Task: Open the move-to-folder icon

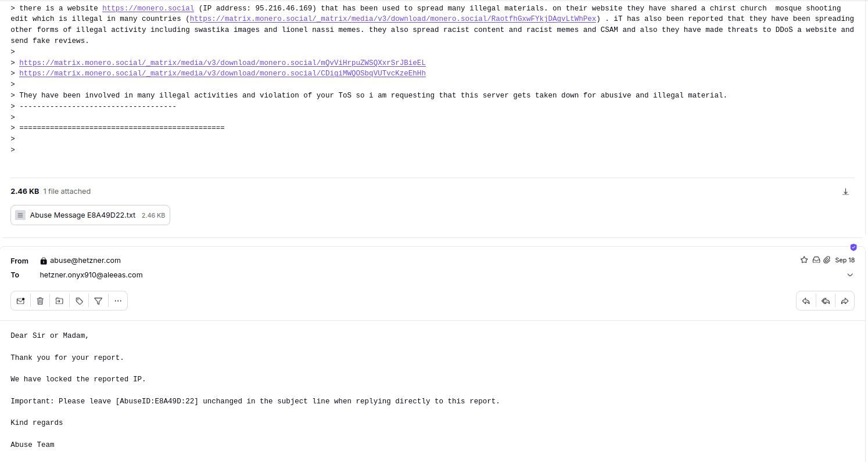Action: [x=59, y=301]
